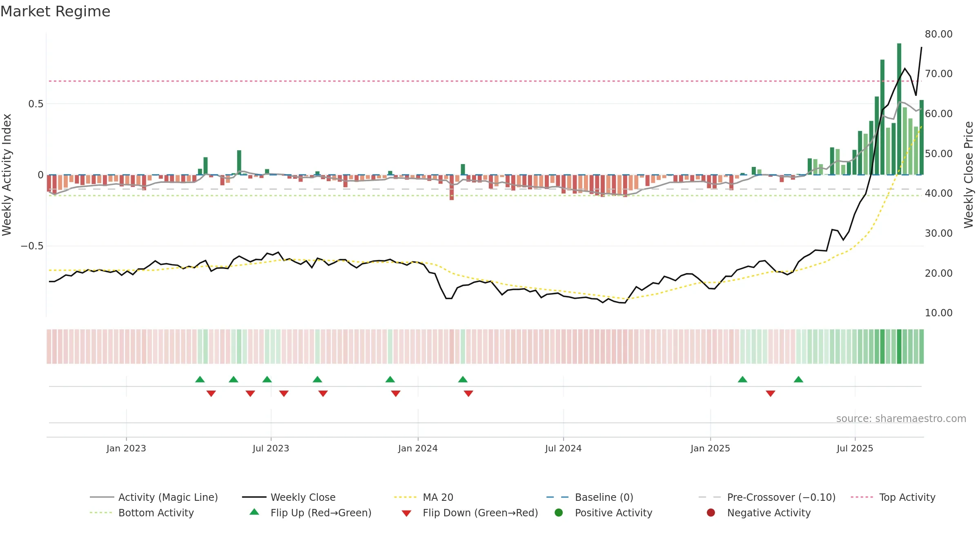Hide the MA 20 series via legend
The height and width of the screenshot is (551, 980).
pos(423,497)
